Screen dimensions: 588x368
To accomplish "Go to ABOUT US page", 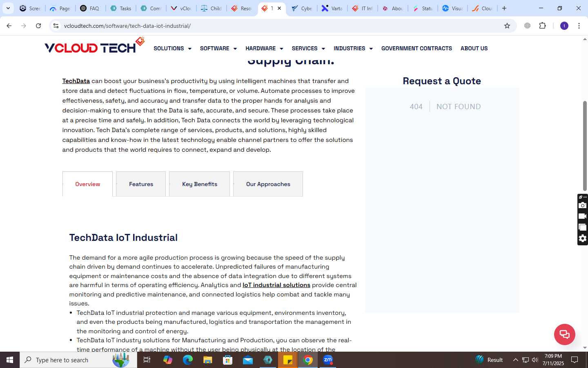I will coord(474,48).
